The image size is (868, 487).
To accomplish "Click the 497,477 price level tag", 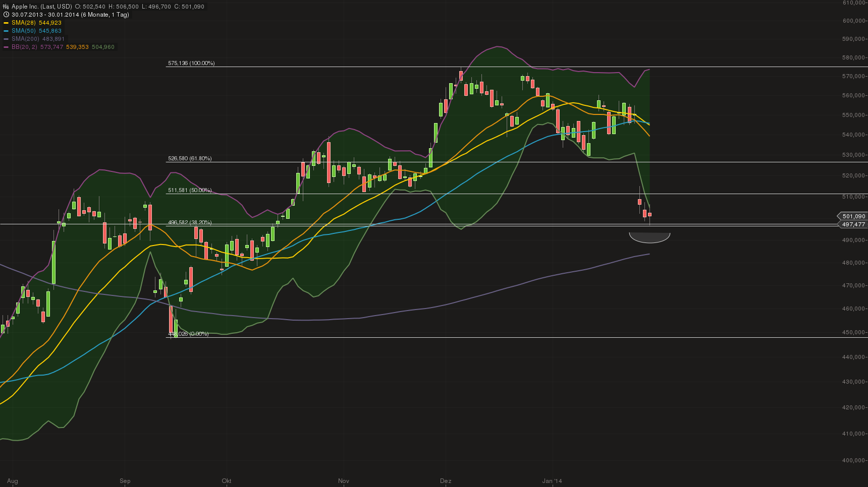I will coord(854,224).
